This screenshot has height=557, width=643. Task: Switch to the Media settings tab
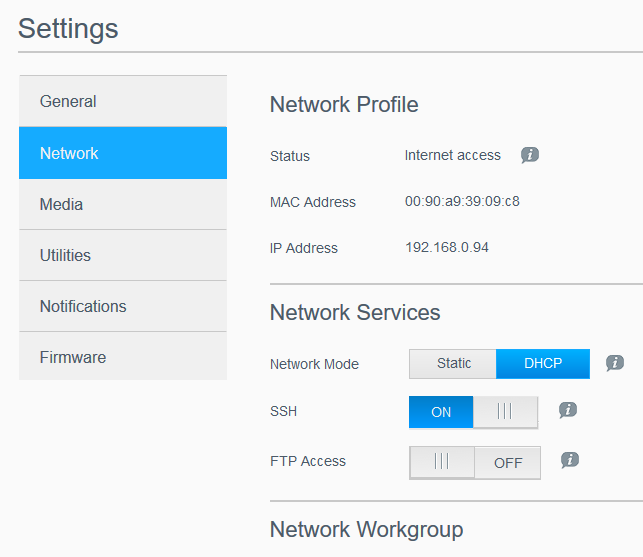tap(123, 204)
